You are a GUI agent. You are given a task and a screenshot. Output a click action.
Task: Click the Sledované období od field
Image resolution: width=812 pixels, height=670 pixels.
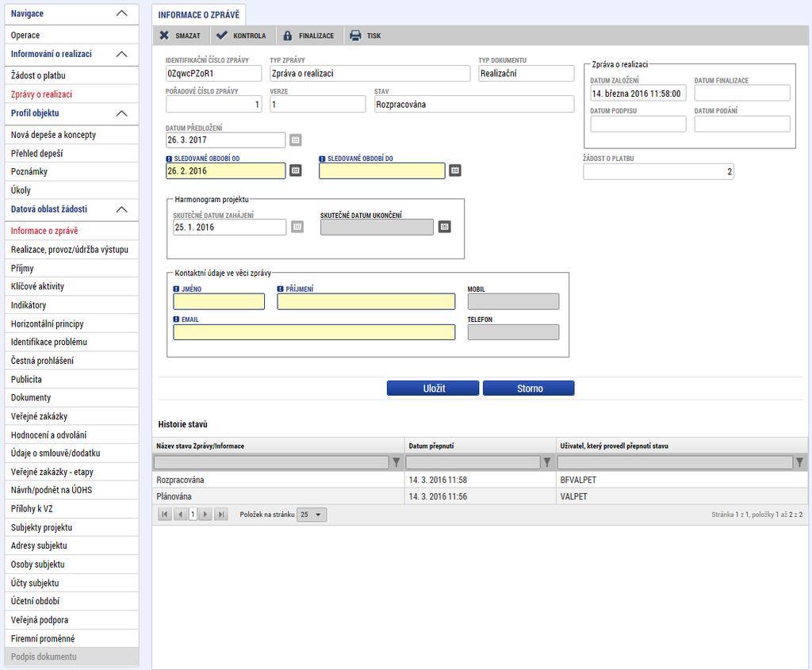(x=225, y=170)
